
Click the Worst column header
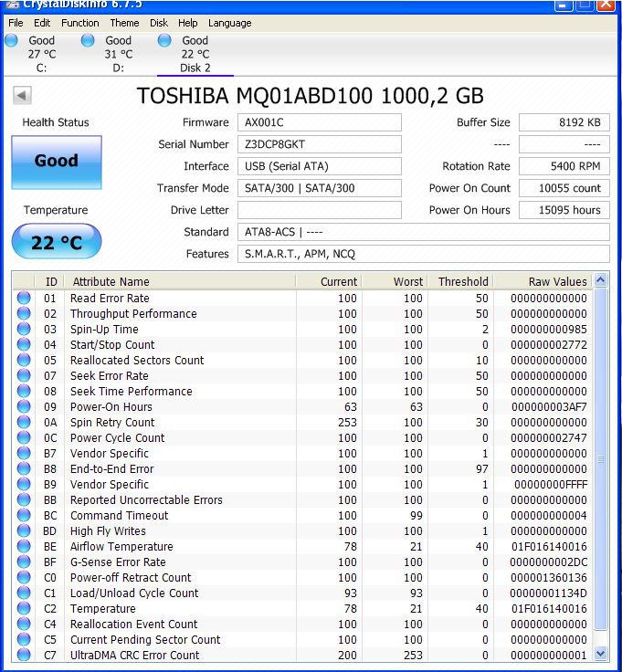click(x=395, y=281)
